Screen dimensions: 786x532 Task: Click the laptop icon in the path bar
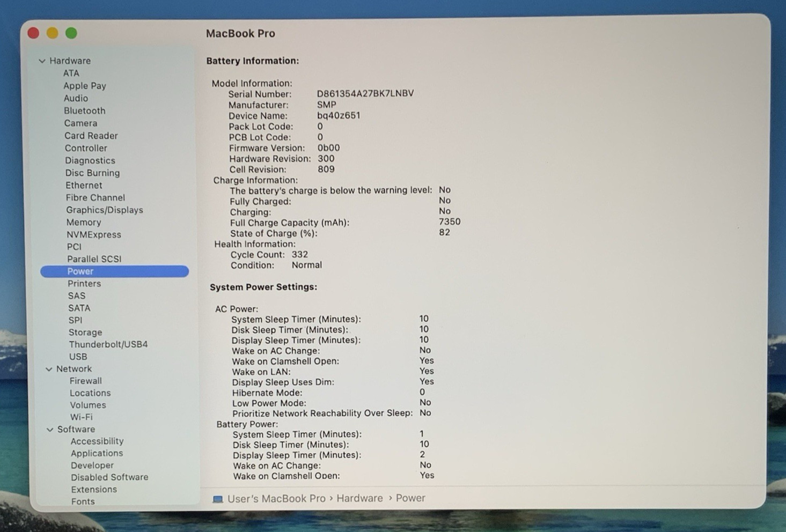click(217, 499)
